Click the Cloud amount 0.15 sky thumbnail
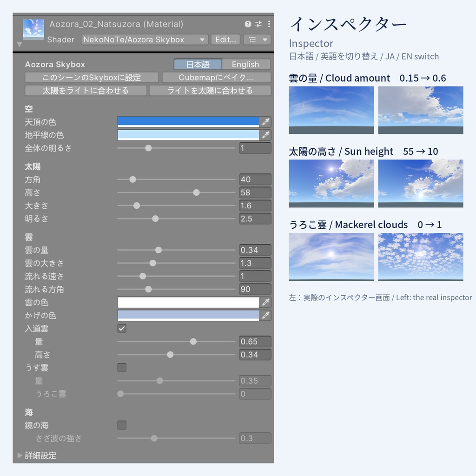The height and width of the screenshot is (476, 476). (331, 110)
